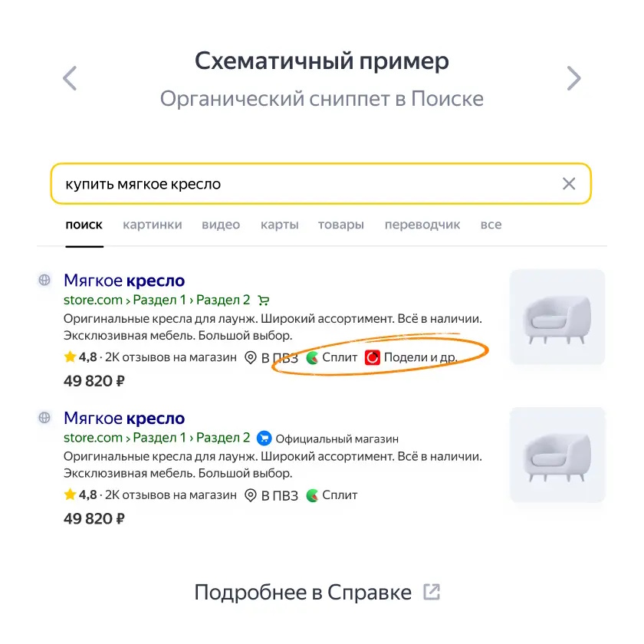
Task: Open "Подробнее в Справке" external link
Action: 317,592
